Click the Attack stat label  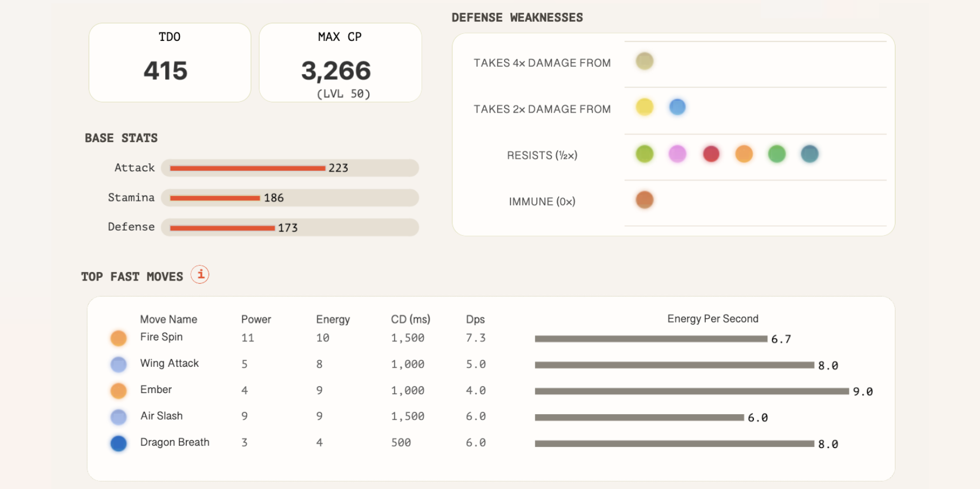coord(135,168)
